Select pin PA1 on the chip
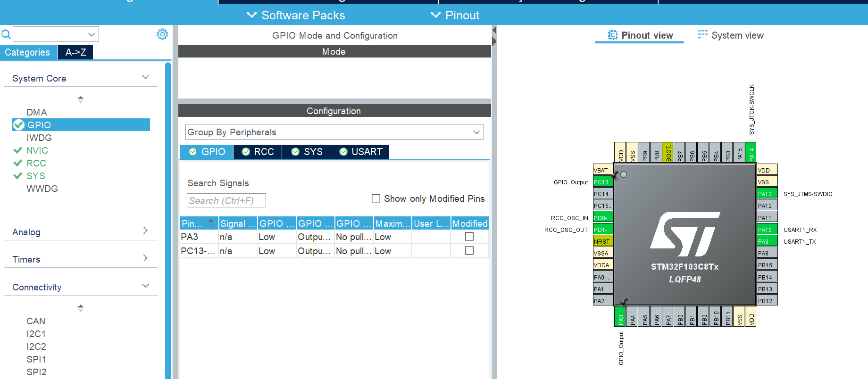868x379 pixels. 603,289
